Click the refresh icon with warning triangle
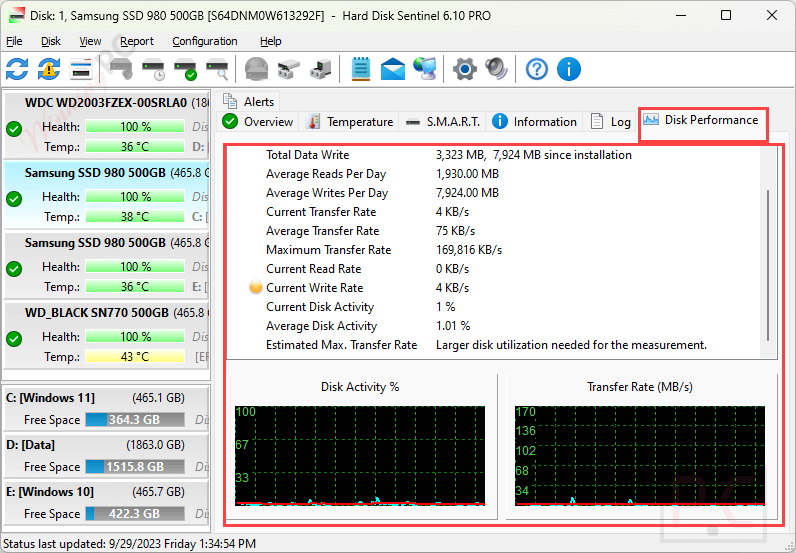 pyautogui.click(x=49, y=69)
